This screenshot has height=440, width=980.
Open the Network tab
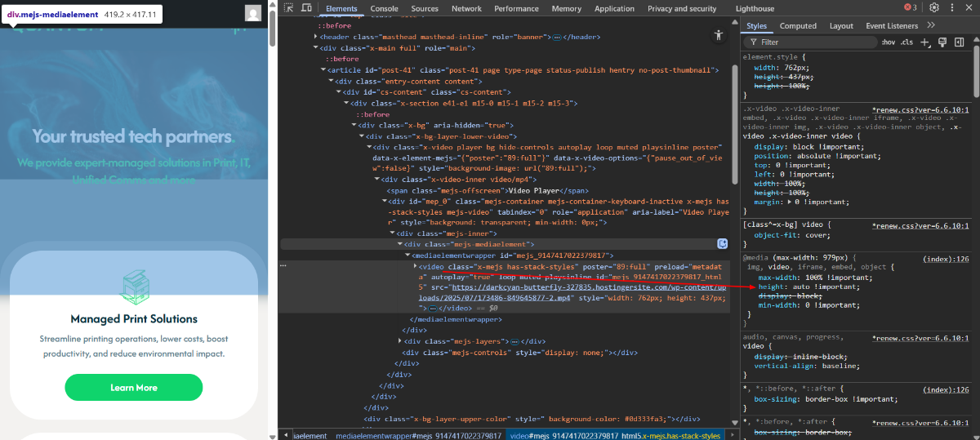467,8
